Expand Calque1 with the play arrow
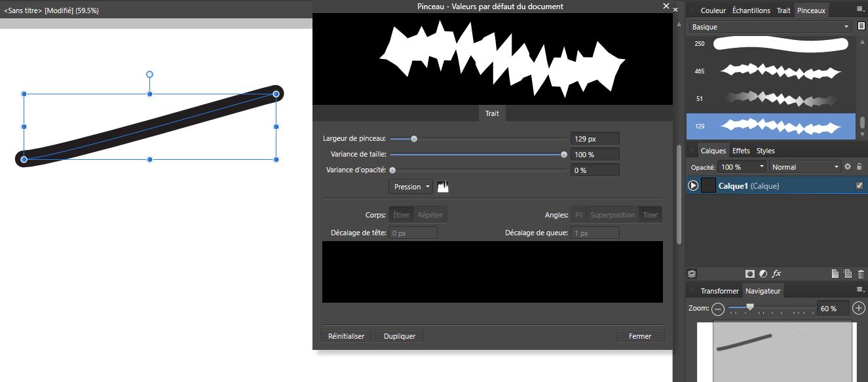868x382 pixels. (693, 186)
